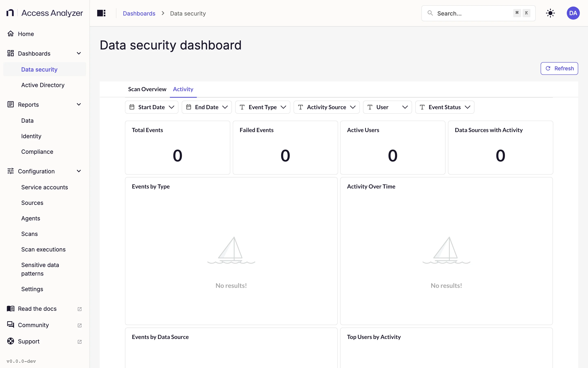Click the Access Analyzer logo icon
Screen dimensions: 588x368
[x=10, y=13]
